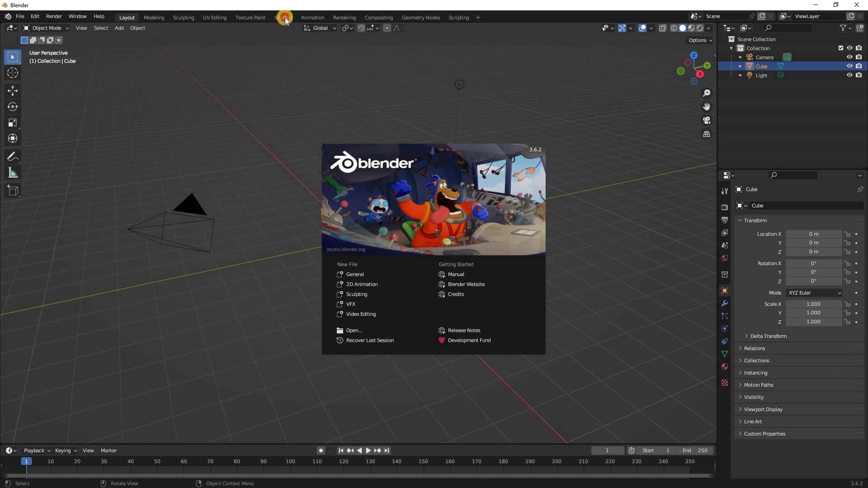The width and height of the screenshot is (868, 488).
Task: Click the Scale X value field
Action: [813, 304]
